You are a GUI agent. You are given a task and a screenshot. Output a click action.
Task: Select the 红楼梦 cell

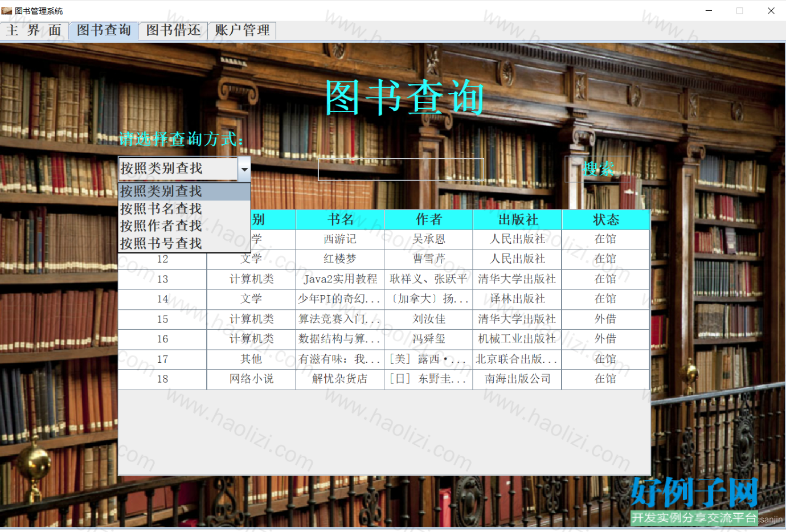point(340,259)
